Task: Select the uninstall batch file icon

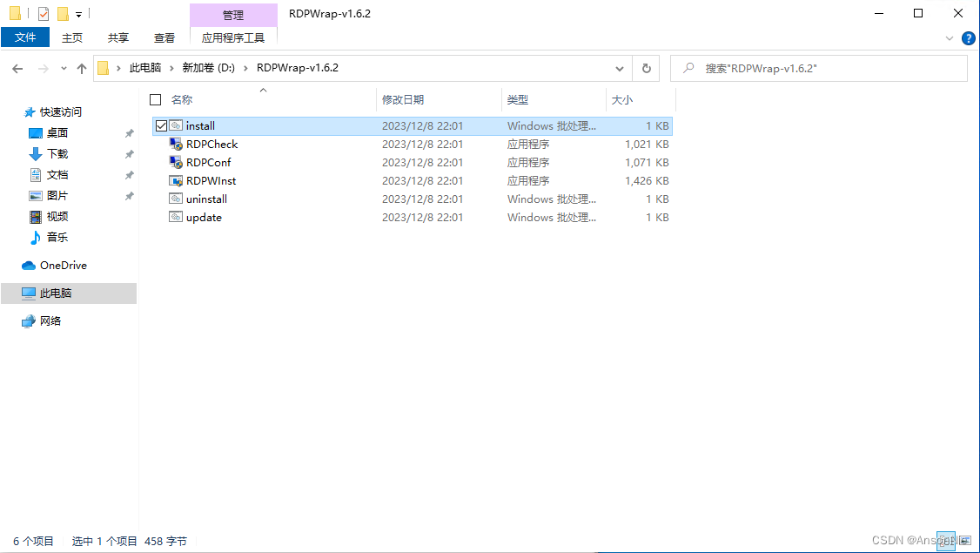Action: (177, 199)
